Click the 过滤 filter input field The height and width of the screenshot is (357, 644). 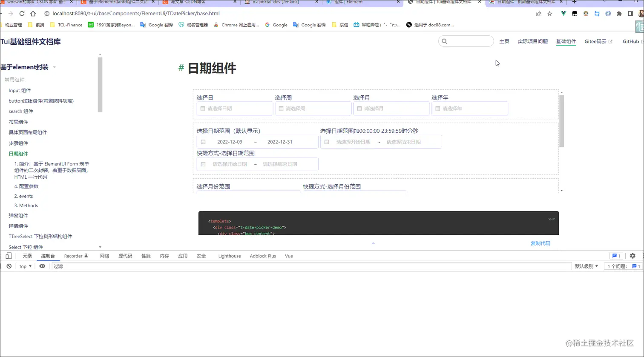85,266
